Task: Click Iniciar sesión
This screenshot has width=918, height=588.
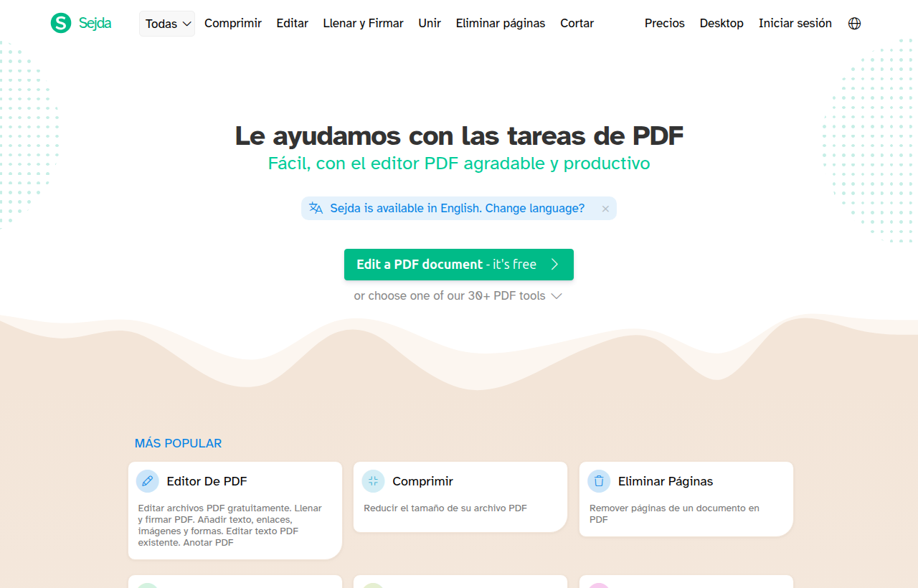Action: (x=795, y=24)
